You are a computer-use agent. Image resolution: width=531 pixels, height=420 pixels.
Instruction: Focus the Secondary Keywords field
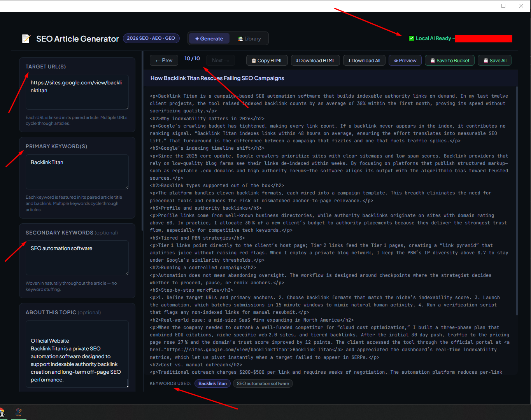[77, 258]
